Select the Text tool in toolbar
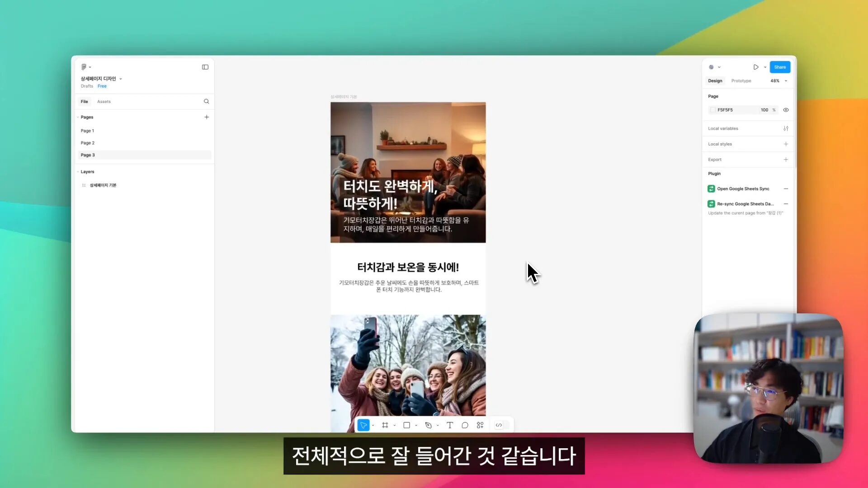The image size is (868, 488). (x=451, y=425)
